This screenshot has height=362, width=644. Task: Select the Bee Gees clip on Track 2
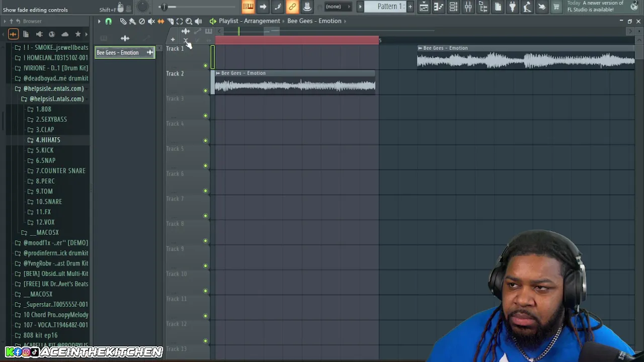click(x=295, y=82)
